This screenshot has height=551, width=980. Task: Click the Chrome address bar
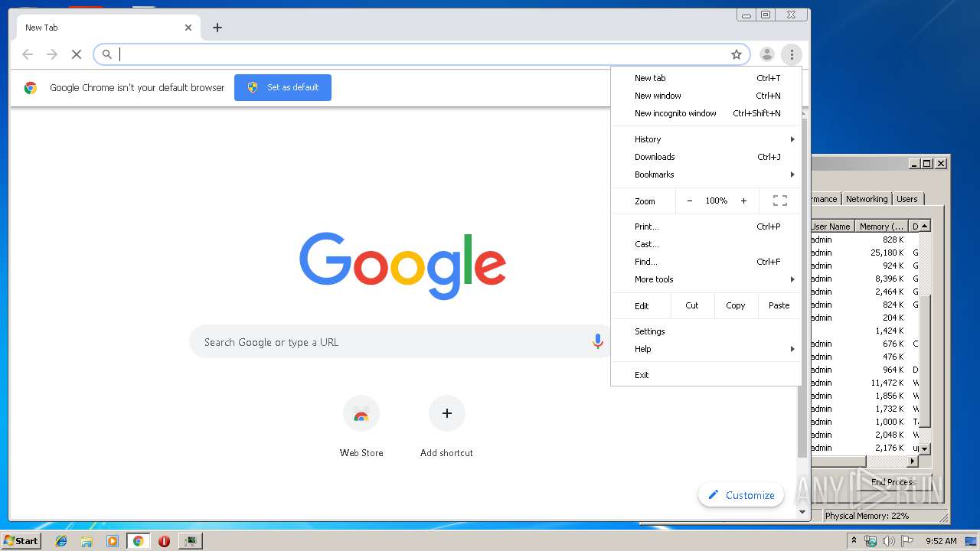pyautogui.click(x=421, y=54)
